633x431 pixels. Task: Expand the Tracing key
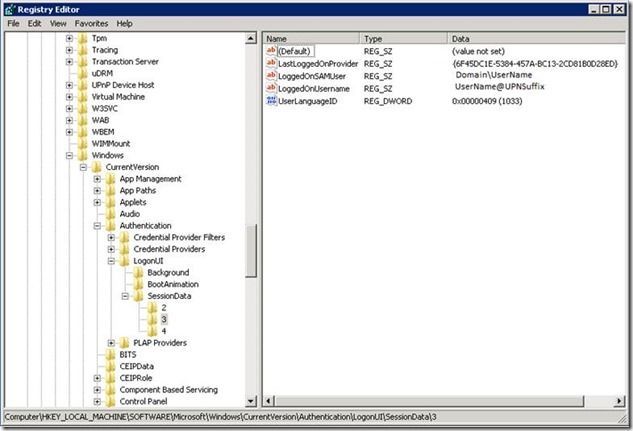[x=69, y=50]
